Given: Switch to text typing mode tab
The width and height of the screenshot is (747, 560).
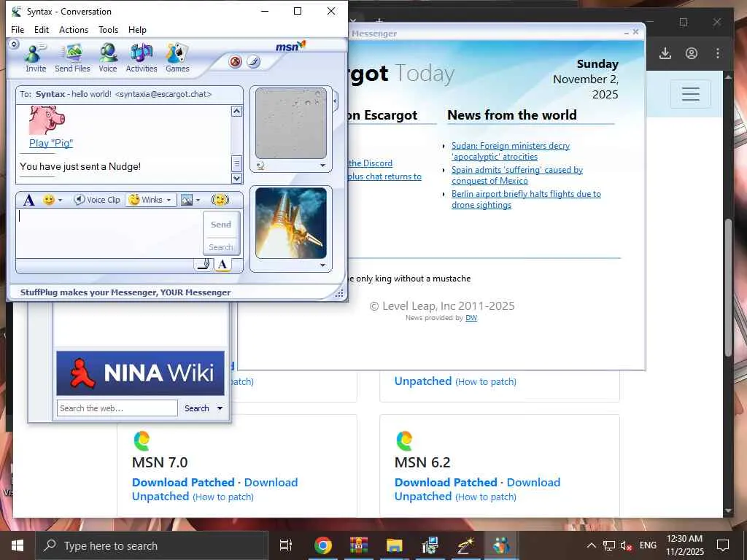Looking at the screenshot, I should click(222, 264).
